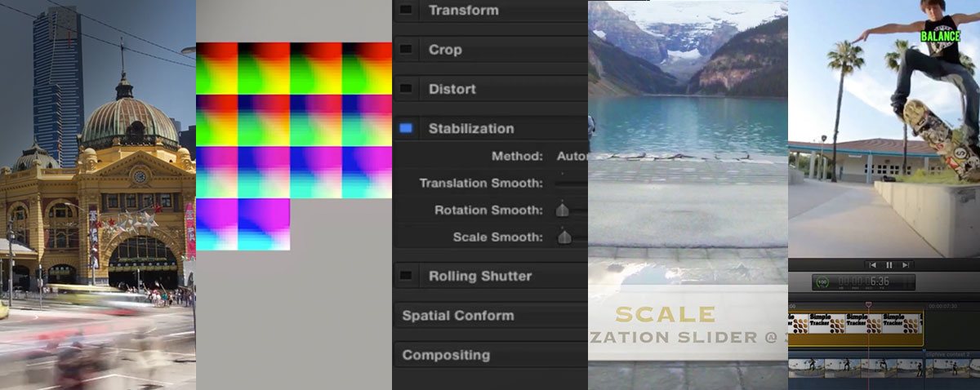Expand the Spatial Conform section
980x390 pixels.
pyautogui.click(x=490, y=316)
